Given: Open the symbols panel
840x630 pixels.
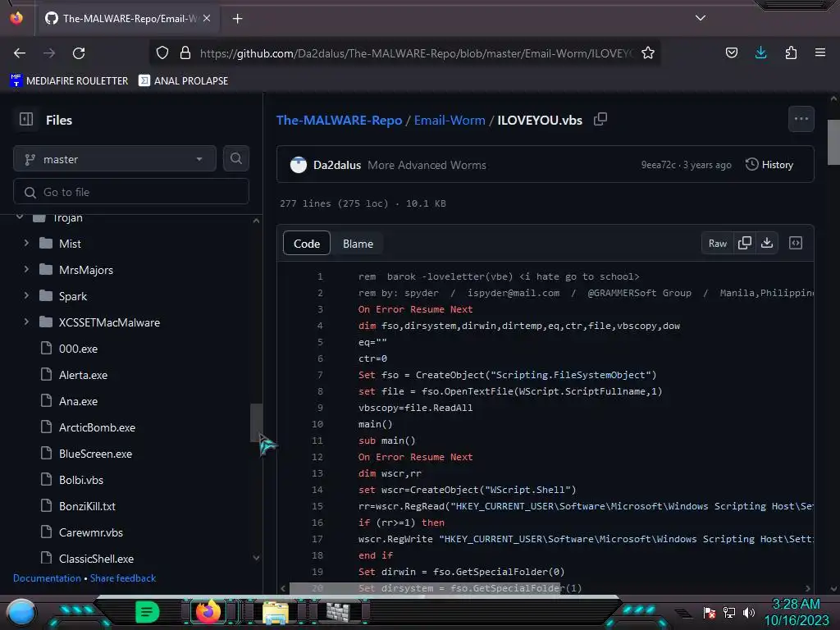Looking at the screenshot, I should click(796, 243).
